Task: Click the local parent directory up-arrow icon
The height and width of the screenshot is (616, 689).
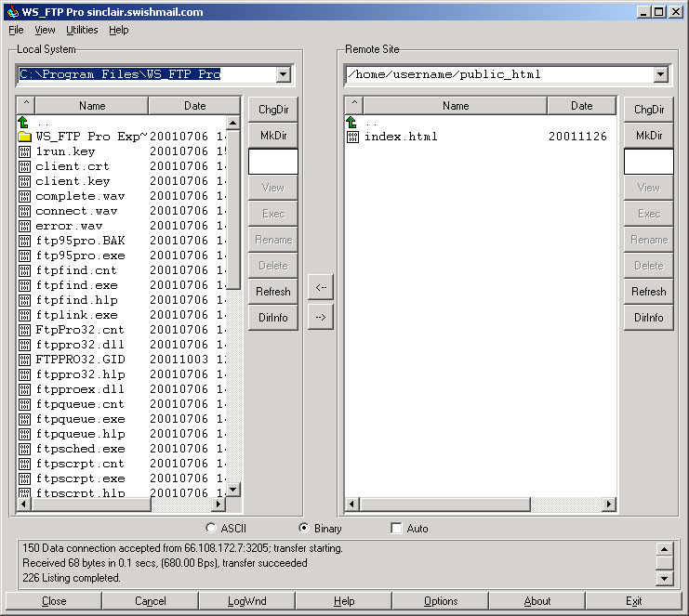Action: point(24,122)
